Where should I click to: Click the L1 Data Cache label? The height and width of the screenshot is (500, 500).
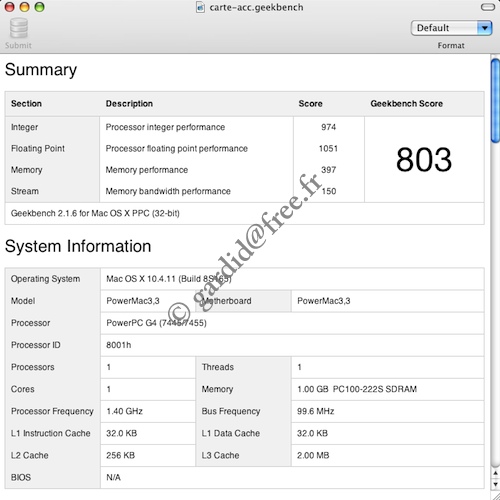click(231, 433)
